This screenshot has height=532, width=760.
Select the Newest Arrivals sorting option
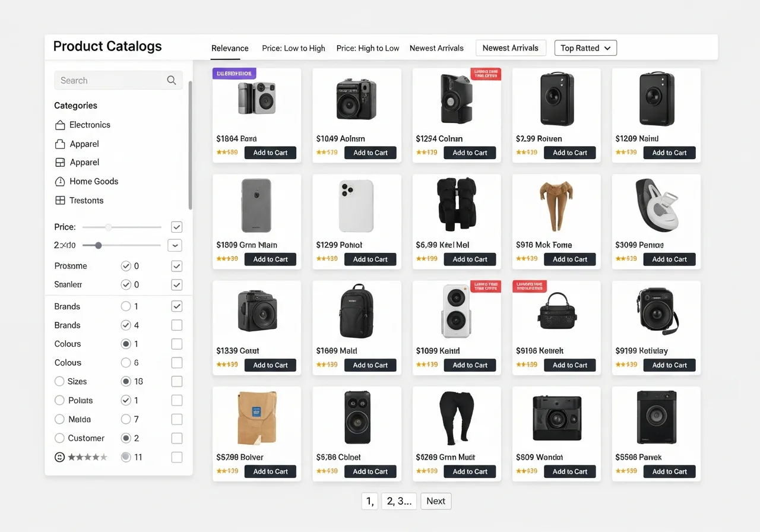[x=436, y=48]
